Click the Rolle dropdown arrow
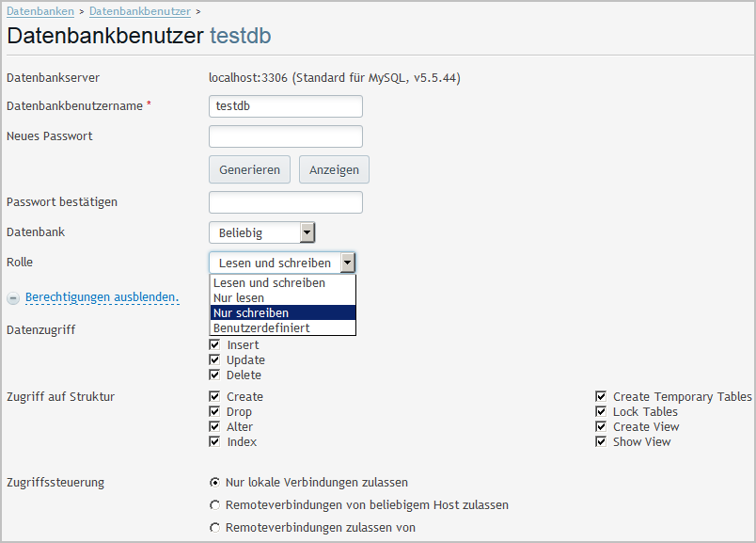Image resolution: width=756 pixels, height=543 pixels. tap(348, 264)
